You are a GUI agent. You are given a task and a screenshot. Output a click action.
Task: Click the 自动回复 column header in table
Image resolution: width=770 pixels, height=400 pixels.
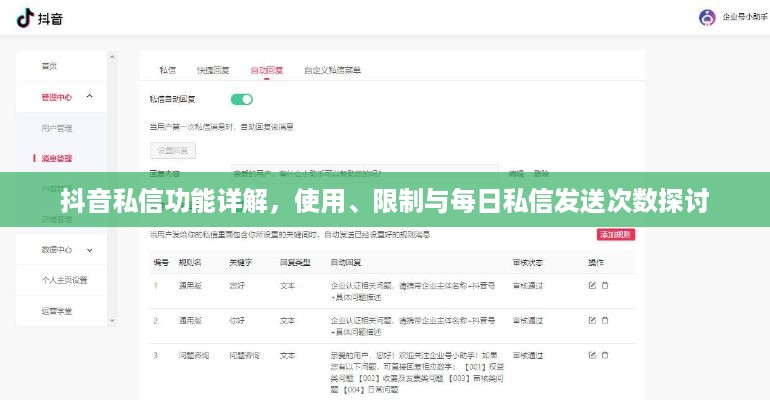pos(346,263)
